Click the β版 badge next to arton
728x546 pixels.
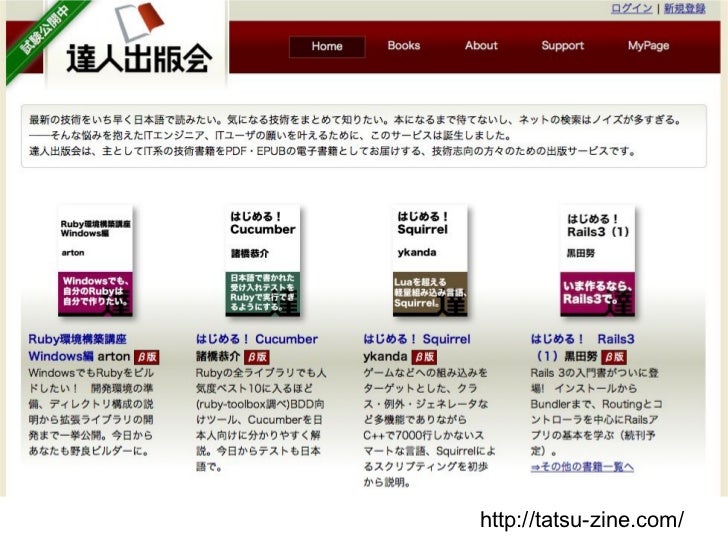(147, 357)
